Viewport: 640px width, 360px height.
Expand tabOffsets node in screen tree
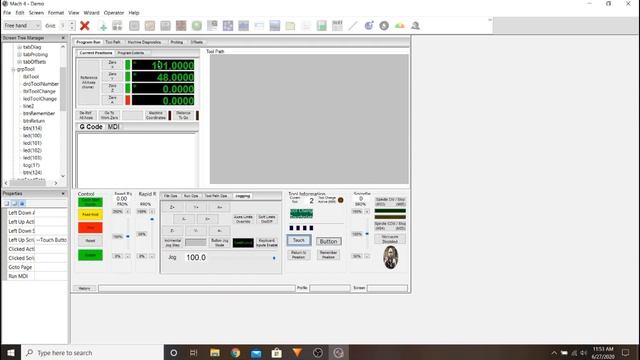click(x=19, y=62)
